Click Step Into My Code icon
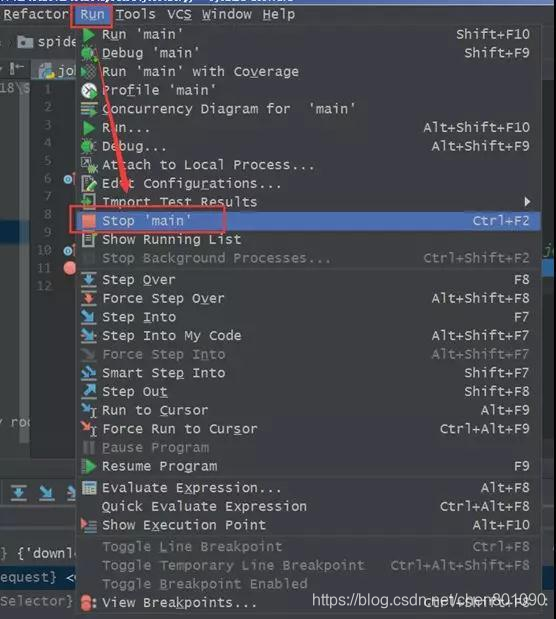The image size is (556, 619). 89,336
